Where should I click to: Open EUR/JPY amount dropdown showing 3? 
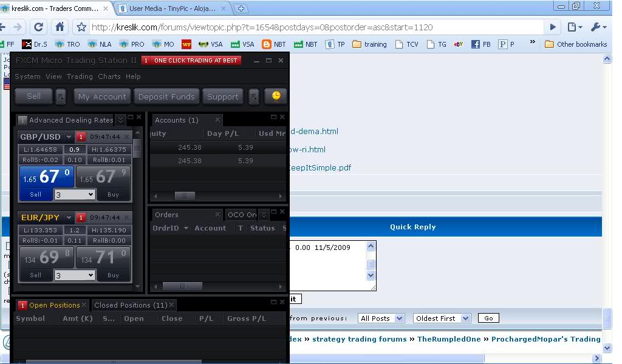(75, 275)
